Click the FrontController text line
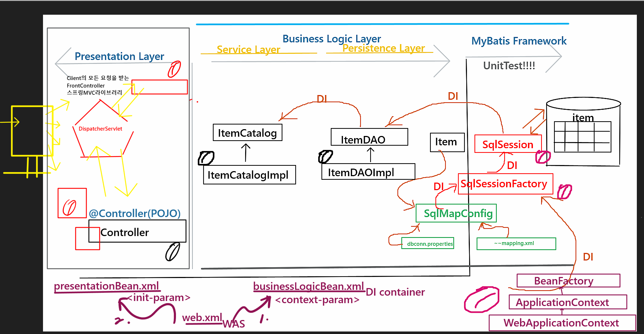The height and width of the screenshot is (334, 644). pyautogui.click(x=86, y=86)
